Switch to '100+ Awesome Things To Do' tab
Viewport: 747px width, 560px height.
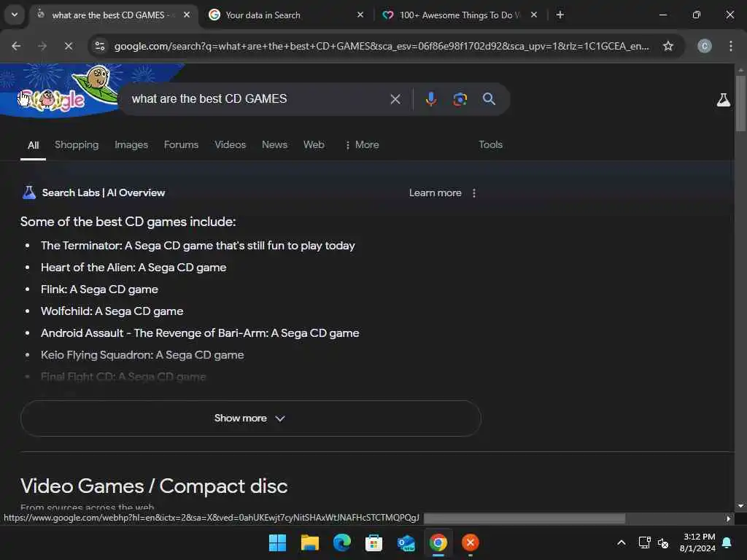pyautogui.click(x=460, y=15)
